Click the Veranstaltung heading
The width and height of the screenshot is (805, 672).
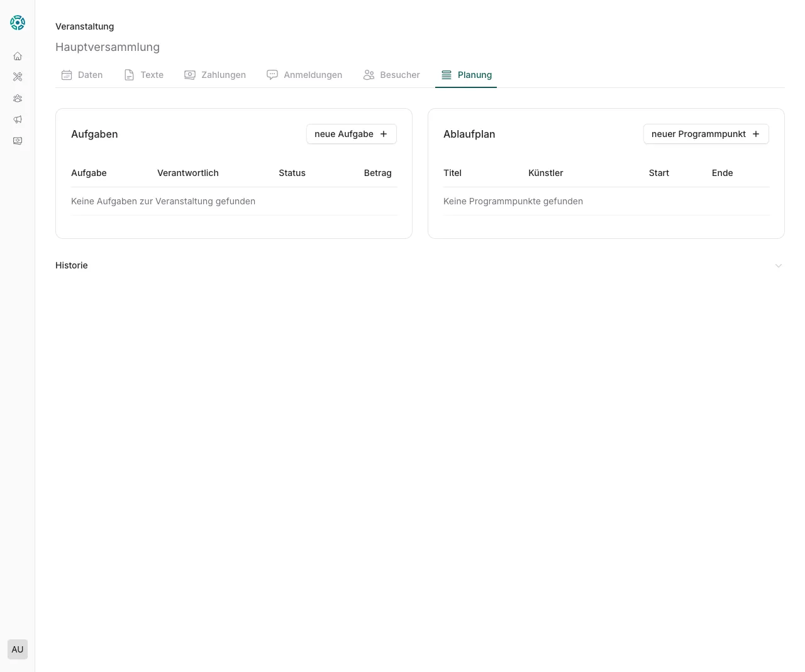[x=85, y=26]
